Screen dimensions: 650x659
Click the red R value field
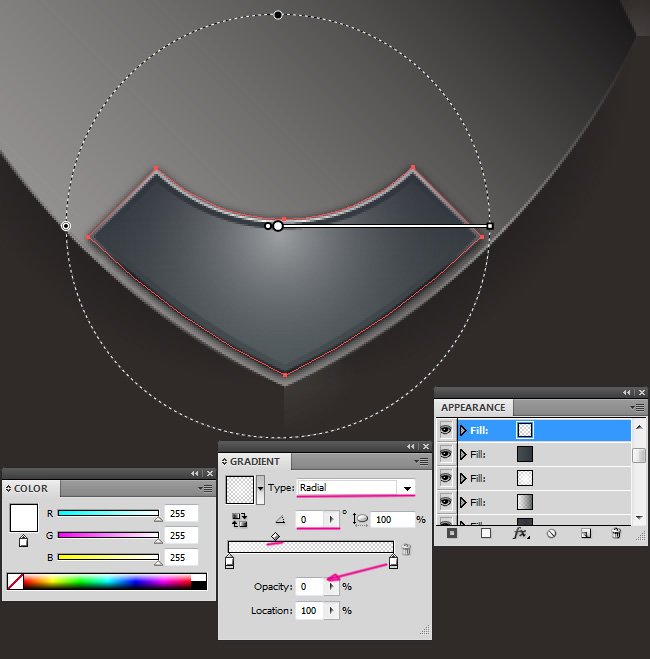pyautogui.click(x=181, y=513)
